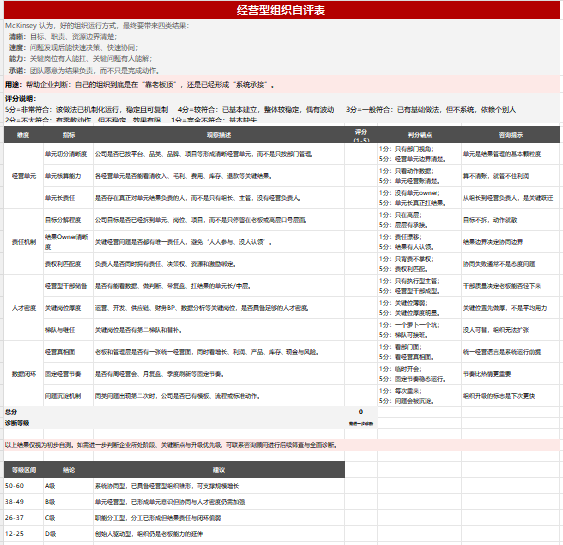The image size is (563, 545).
Task: Select scoring cell reading 1分：只在高层
Action: (419, 220)
